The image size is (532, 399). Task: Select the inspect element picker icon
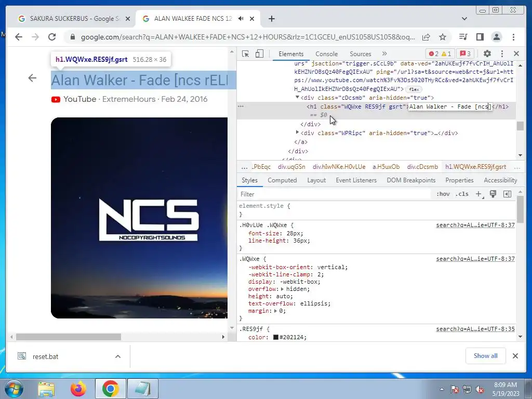pyautogui.click(x=245, y=54)
